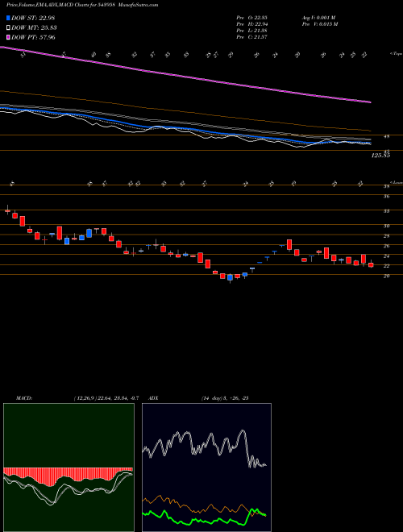The height and width of the screenshot is (532, 403).
Task: Click the MACD panel header label
Action: [x=24, y=398]
